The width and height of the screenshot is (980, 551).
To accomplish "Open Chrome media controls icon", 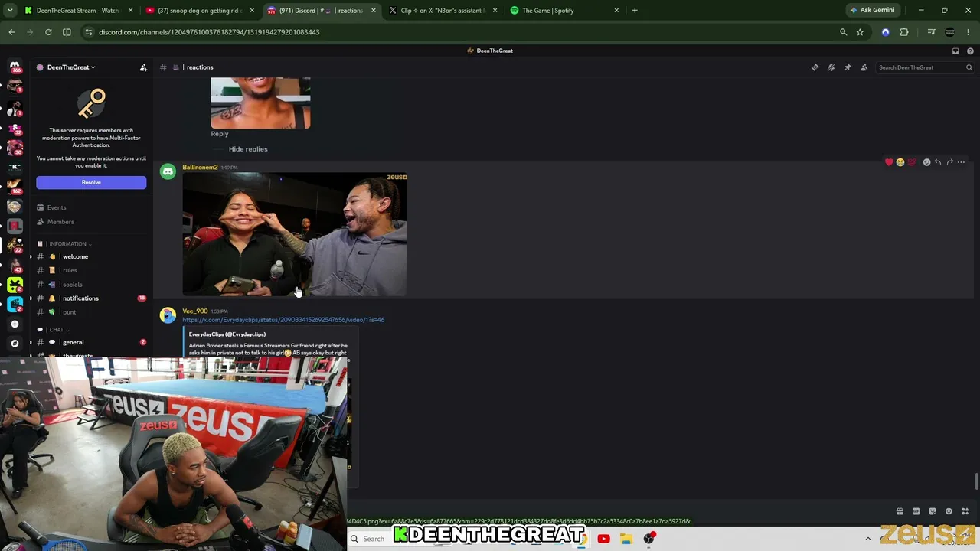I will [931, 32].
